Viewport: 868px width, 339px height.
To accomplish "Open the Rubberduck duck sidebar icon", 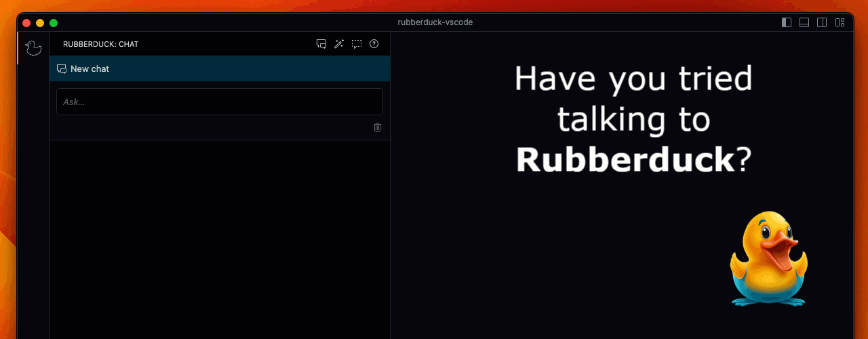I will click(x=33, y=47).
